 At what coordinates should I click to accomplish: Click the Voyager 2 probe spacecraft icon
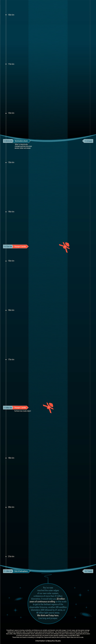click(65, 247)
